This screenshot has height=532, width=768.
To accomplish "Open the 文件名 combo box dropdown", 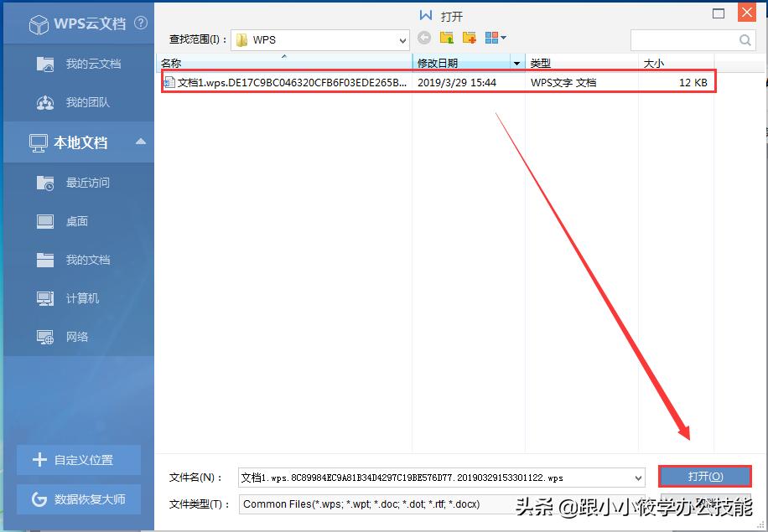I will point(637,476).
